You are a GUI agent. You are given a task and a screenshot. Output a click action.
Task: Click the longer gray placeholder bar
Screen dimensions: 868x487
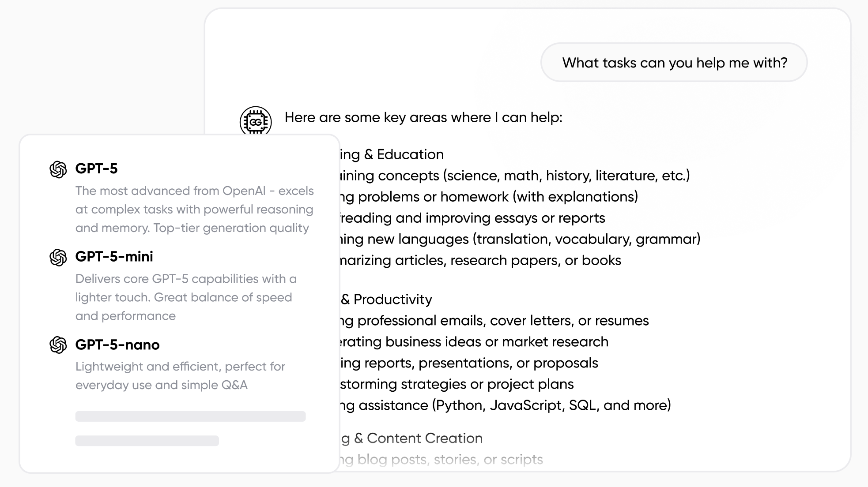[190, 416]
